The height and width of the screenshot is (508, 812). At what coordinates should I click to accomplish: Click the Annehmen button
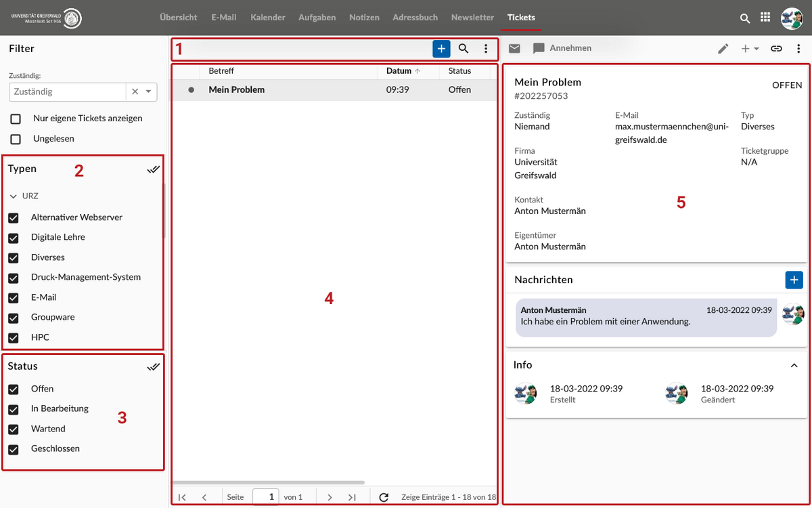(570, 48)
